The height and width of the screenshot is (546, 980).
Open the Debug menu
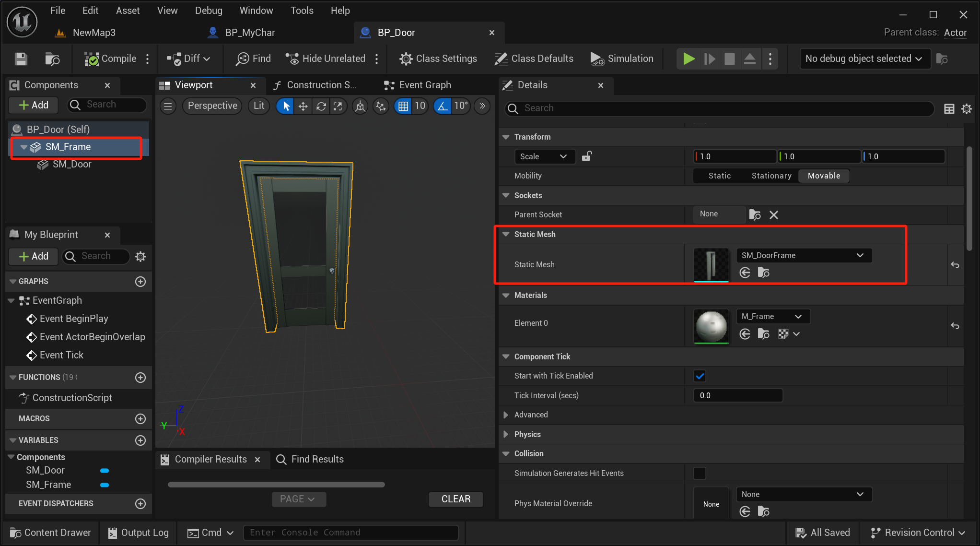(209, 11)
